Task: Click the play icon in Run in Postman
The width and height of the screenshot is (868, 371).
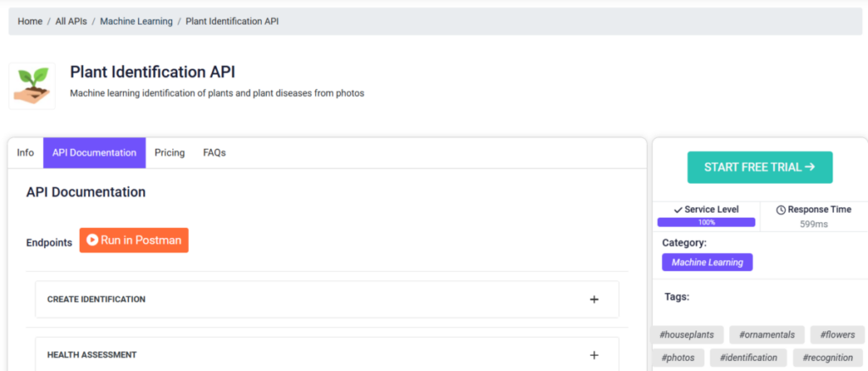Action: (92, 240)
